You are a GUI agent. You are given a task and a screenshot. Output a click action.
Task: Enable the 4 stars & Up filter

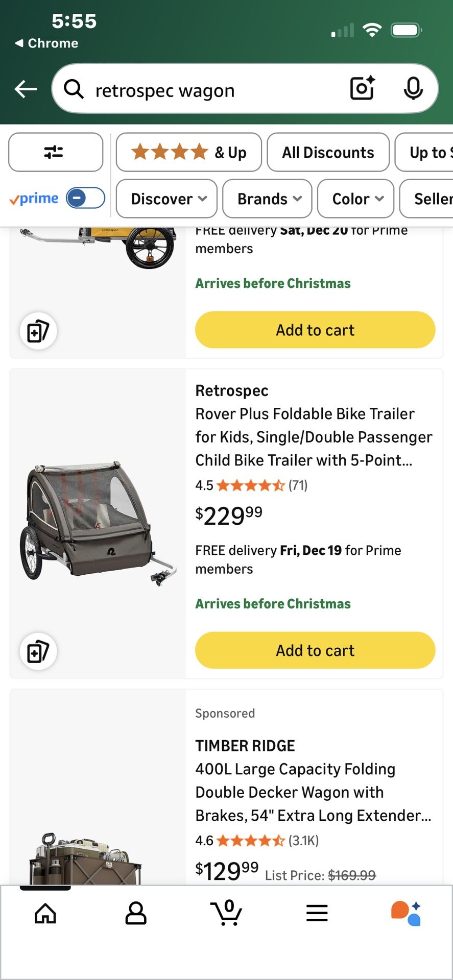tap(188, 152)
